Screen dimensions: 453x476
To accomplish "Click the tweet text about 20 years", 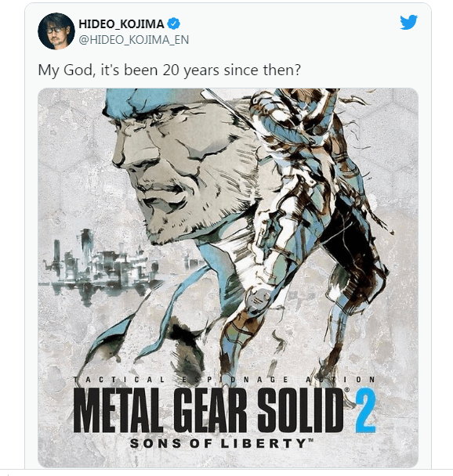I will coord(169,70).
